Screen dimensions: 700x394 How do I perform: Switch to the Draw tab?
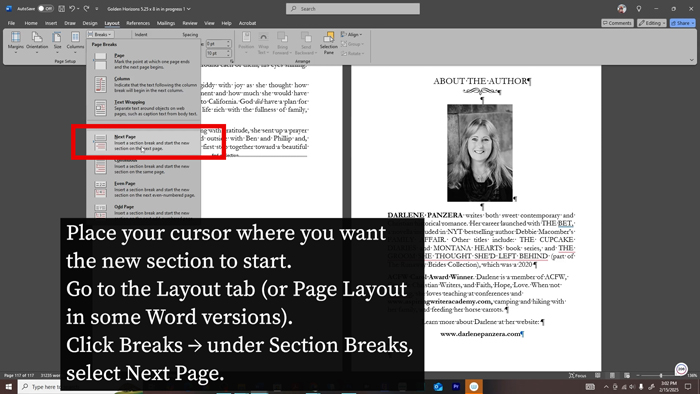click(70, 23)
